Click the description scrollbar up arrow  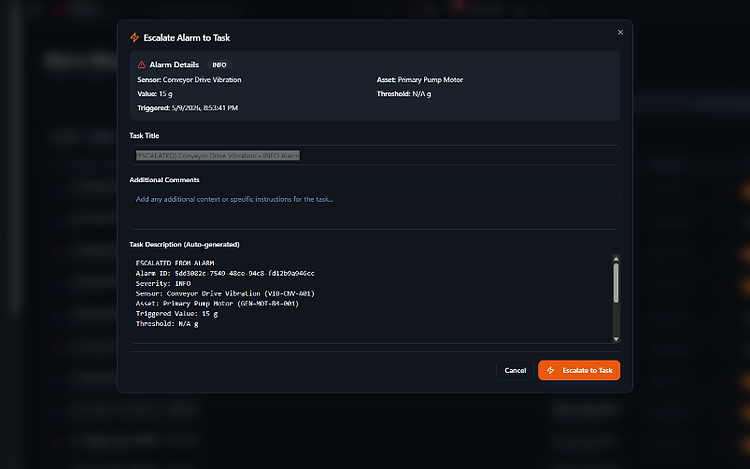pyautogui.click(x=616, y=259)
